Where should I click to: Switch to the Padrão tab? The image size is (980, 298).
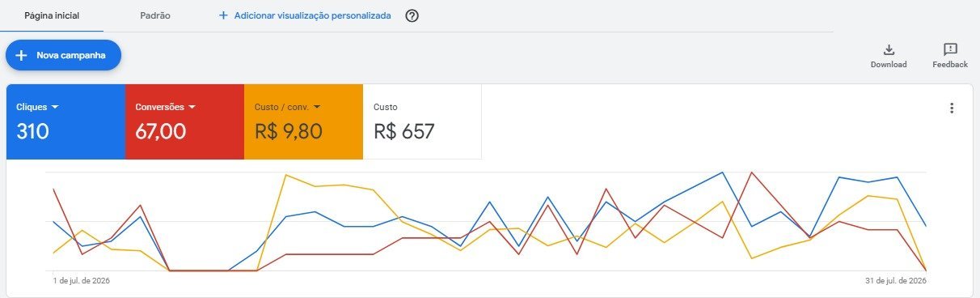point(155,15)
